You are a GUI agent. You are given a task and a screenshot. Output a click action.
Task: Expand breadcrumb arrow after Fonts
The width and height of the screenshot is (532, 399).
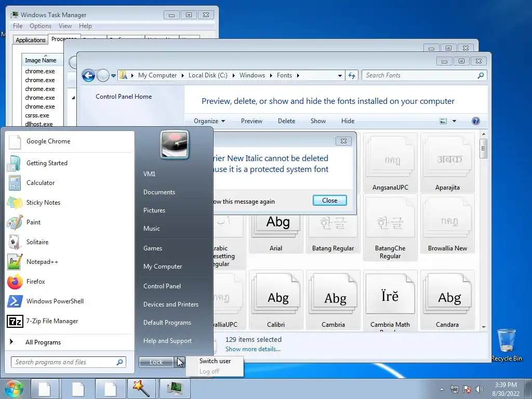(x=298, y=75)
